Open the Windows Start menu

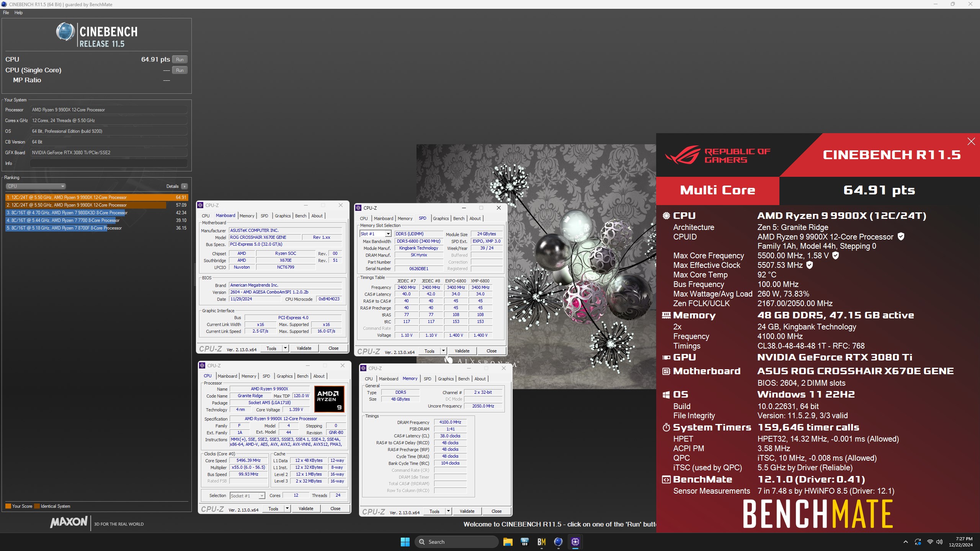click(x=405, y=542)
